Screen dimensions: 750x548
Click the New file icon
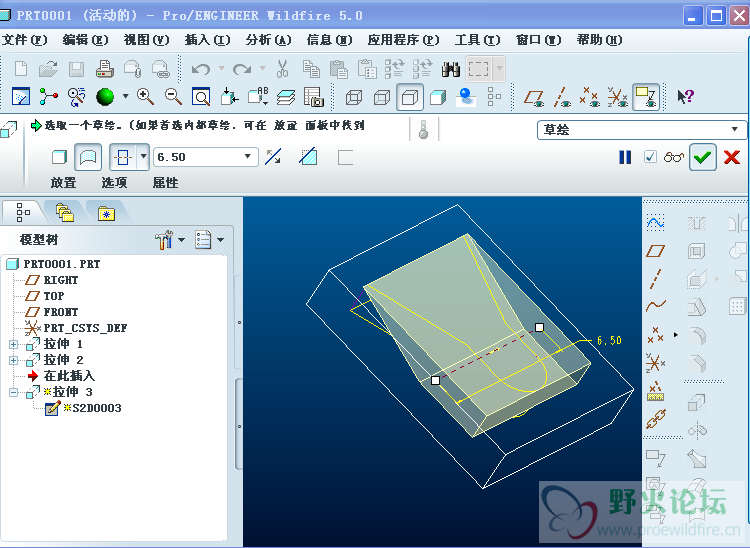click(x=21, y=69)
